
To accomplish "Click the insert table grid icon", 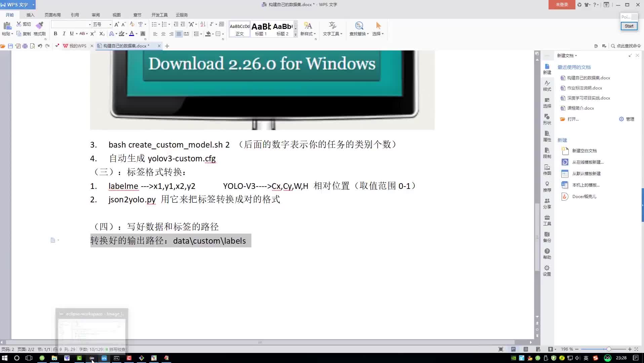I will coord(222,24).
